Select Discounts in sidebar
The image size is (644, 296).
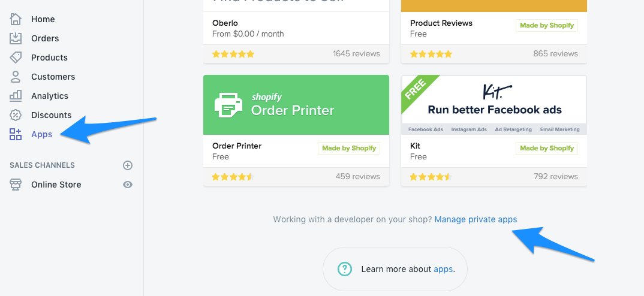point(52,115)
